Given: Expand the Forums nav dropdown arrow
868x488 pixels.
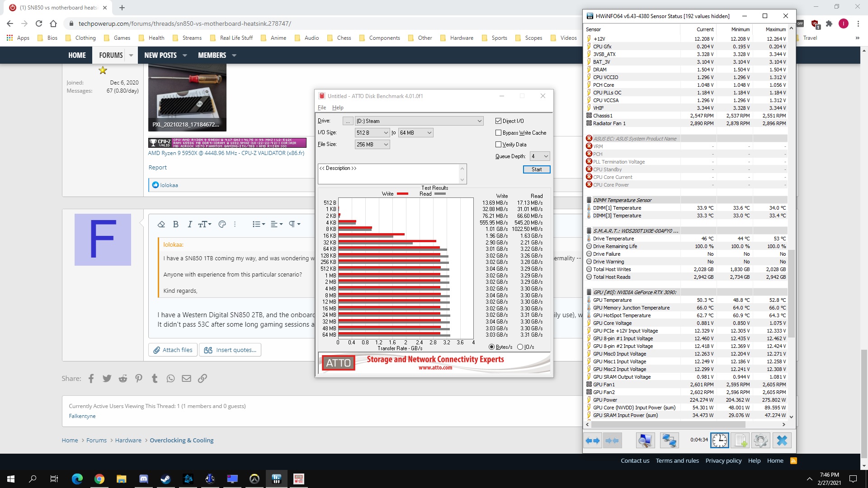Looking at the screenshot, I should click(x=131, y=55).
